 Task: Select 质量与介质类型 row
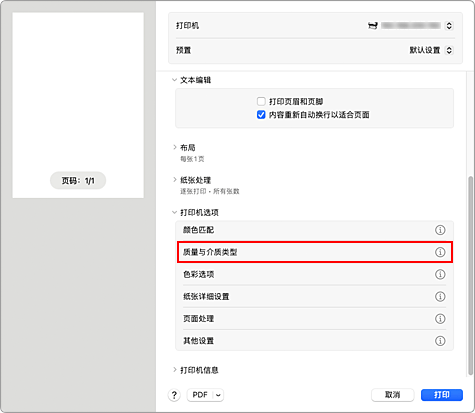(314, 252)
